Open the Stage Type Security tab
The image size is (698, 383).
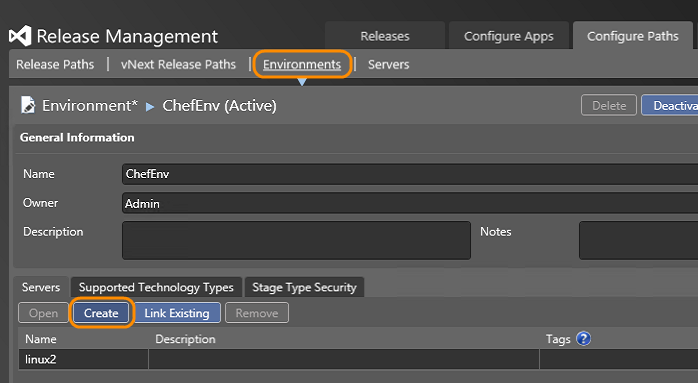pos(304,287)
